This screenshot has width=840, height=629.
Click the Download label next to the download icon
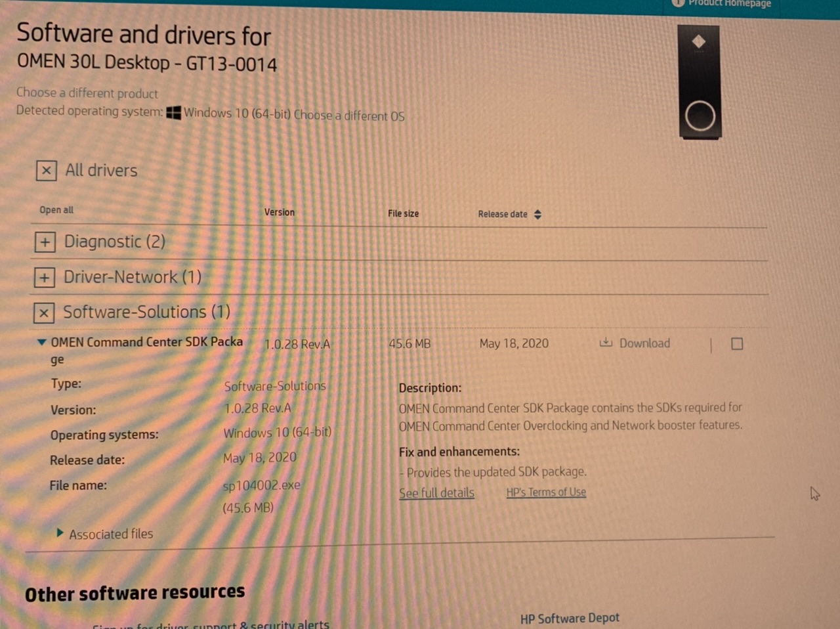644,343
